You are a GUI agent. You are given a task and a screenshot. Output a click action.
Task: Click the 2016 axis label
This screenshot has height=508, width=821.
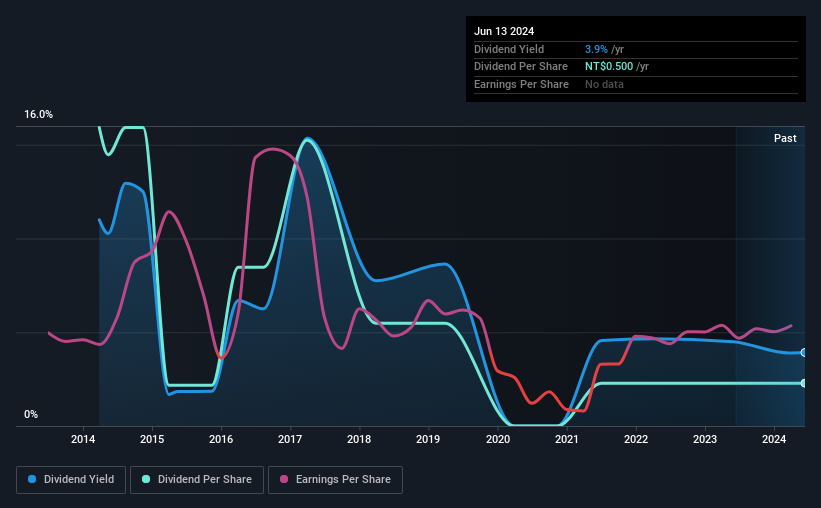(221, 439)
